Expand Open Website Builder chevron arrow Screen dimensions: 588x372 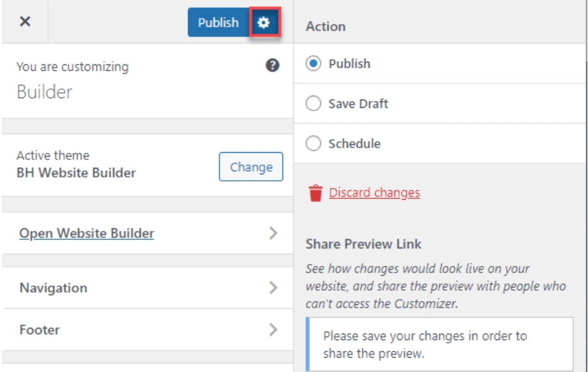[x=274, y=233]
